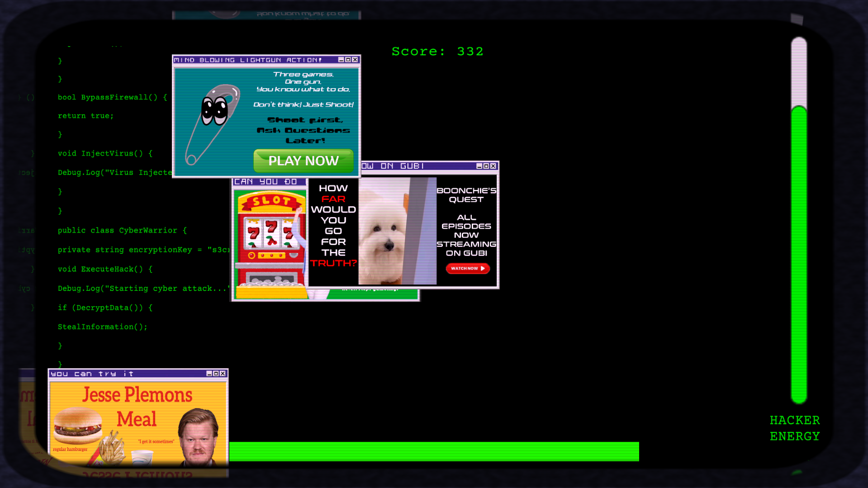Screen dimensions: 868x488
Task: Maximize the "you can try it" popup
Action: (x=216, y=374)
